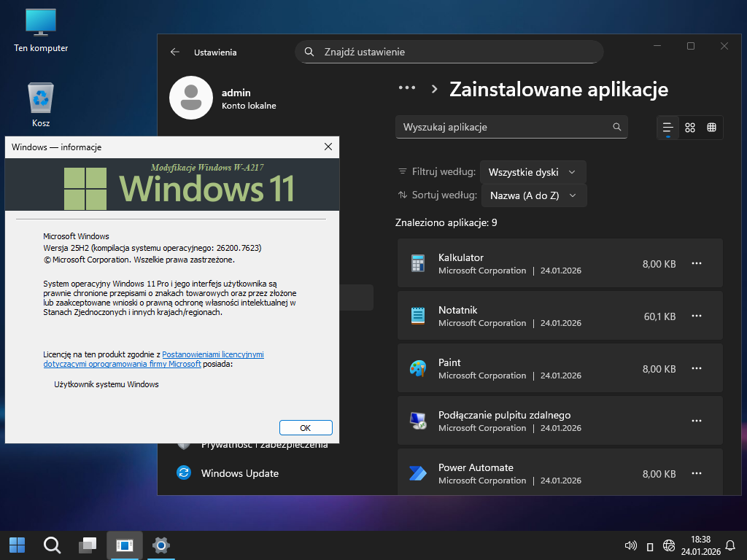Open the volume control in system tray
The height and width of the screenshot is (560, 747).
[631, 545]
